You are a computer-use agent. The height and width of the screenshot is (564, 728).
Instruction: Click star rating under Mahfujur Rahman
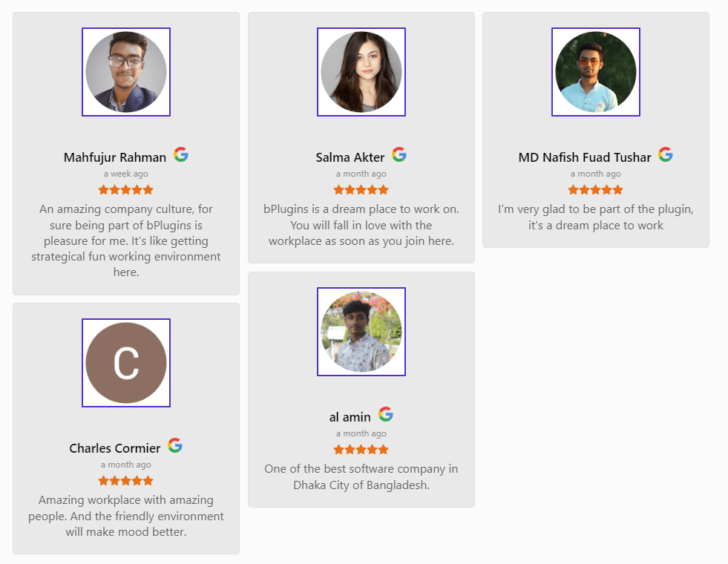coord(125,190)
